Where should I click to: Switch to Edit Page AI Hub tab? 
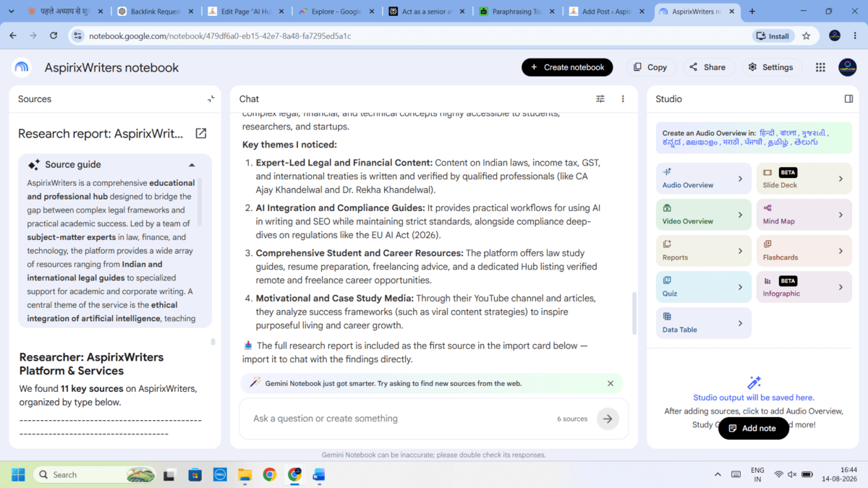(x=245, y=12)
